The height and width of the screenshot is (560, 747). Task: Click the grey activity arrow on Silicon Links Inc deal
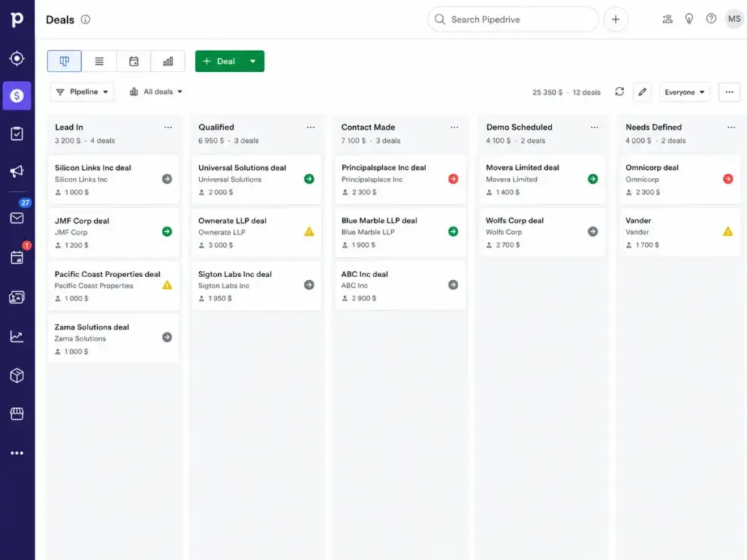point(167,179)
